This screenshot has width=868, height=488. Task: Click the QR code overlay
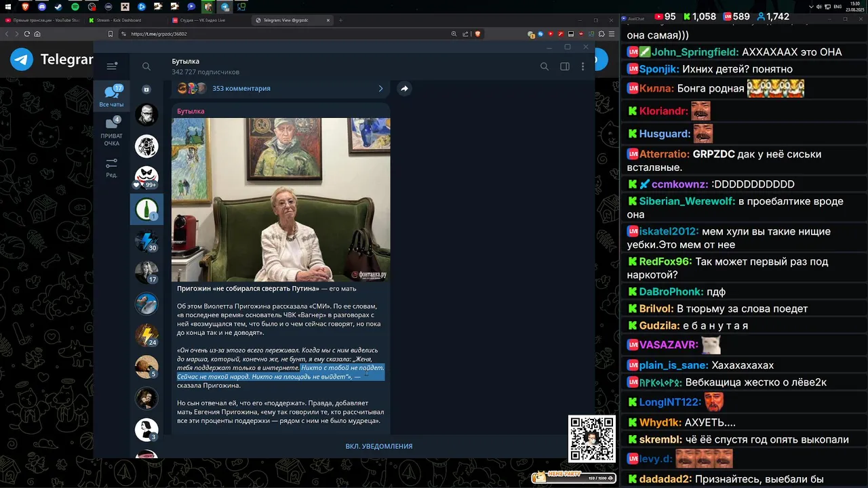[592, 439]
